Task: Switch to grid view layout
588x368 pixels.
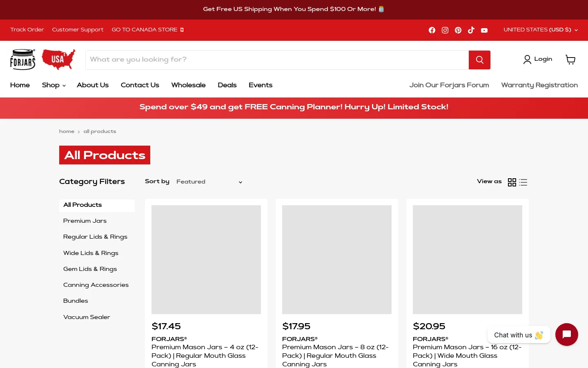Action: (x=512, y=182)
